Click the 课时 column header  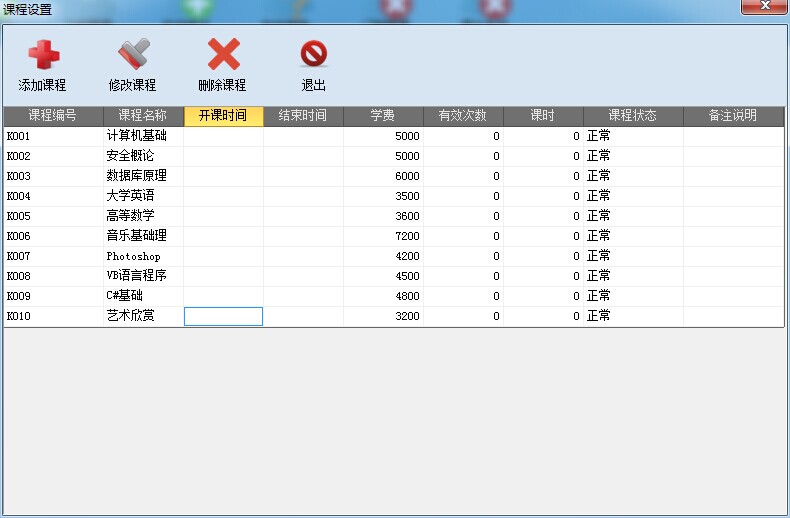click(x=543, y=116)
